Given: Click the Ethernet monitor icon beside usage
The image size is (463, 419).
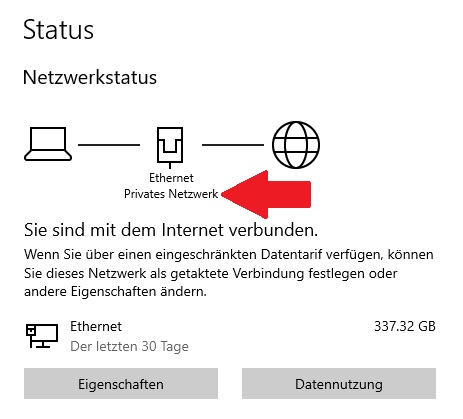Looking at the screenshot, I should (42, 336).
